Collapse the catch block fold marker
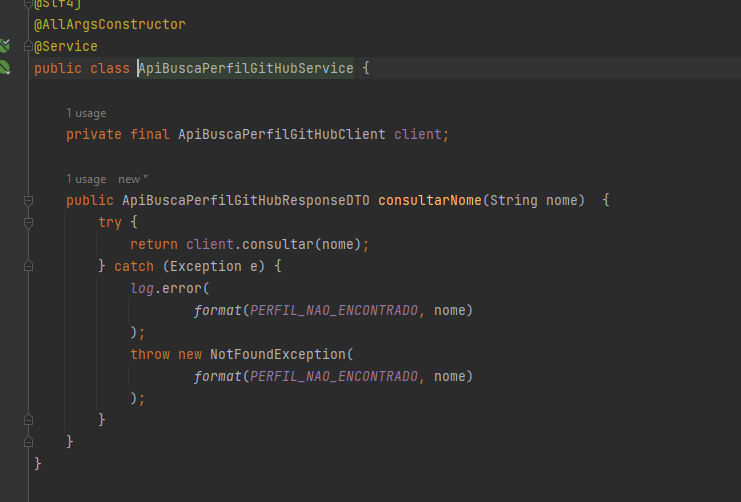This screenshot has width=741, height=502. tap(28, 266)
